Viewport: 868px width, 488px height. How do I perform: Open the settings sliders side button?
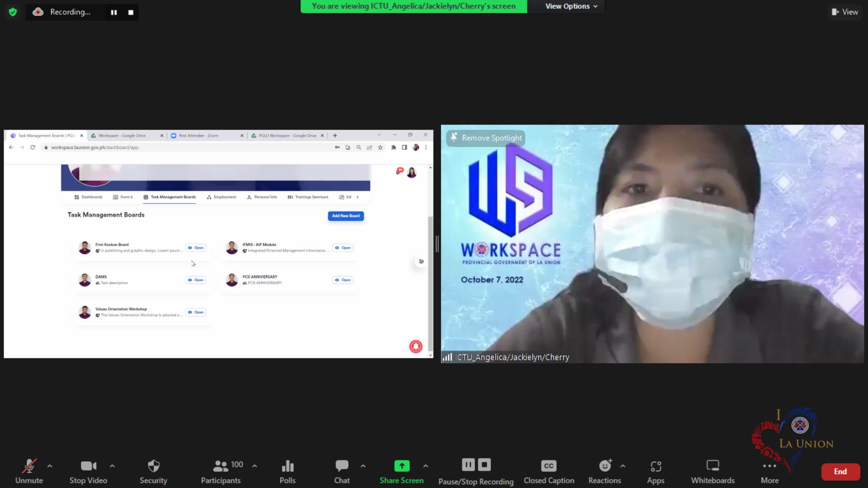coord(421,261)
